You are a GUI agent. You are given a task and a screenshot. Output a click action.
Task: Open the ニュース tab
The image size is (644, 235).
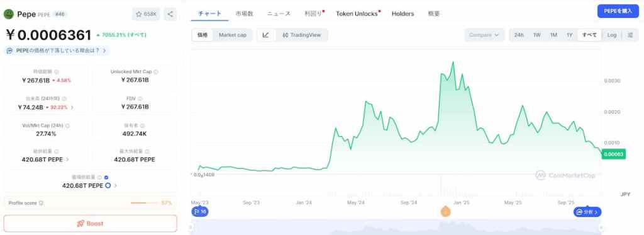(x=279, y=14)
